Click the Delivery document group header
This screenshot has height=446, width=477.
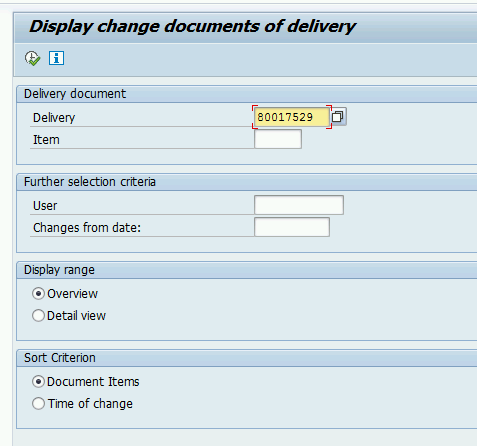75,94
